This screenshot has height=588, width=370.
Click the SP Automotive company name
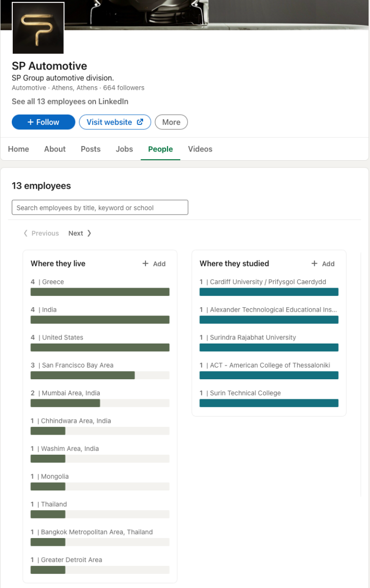49,66
